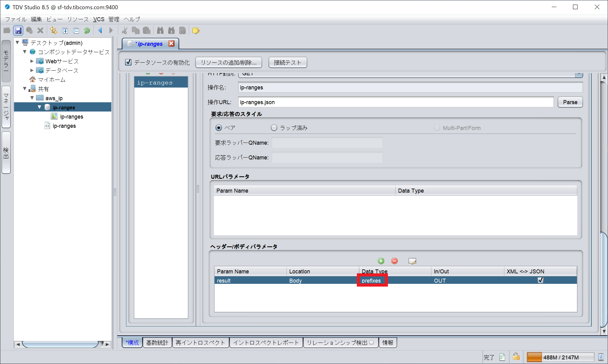Click the memory usage bar 488M / 2147M
Screen dimensions: 608x364
pyautogui.click(x=560, y=357)
